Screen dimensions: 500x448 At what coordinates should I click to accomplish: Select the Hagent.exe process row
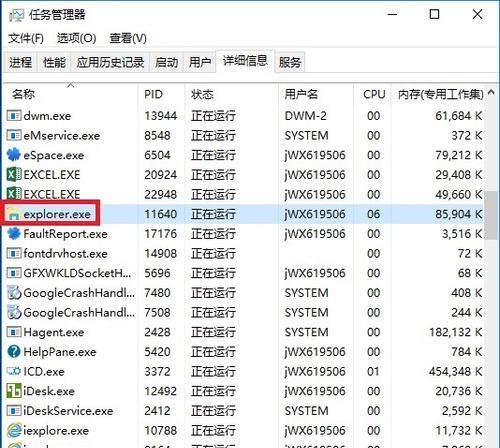(x=245, y=332)
